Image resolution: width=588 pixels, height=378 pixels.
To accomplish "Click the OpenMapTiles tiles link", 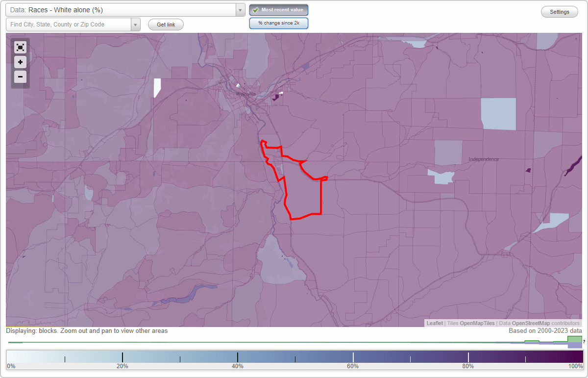I will 478,323.
